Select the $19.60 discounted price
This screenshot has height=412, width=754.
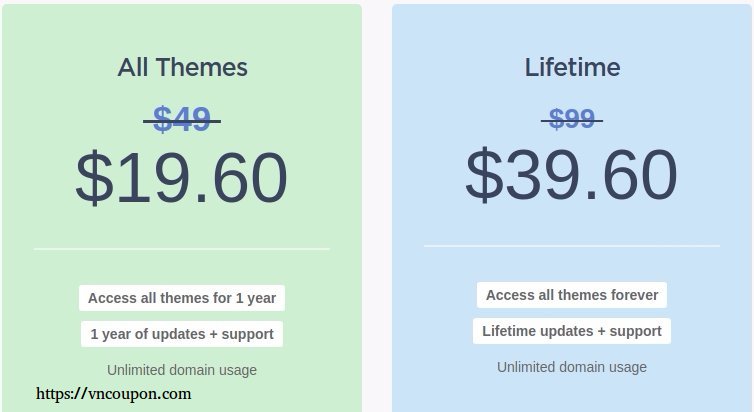coord(182,177)
